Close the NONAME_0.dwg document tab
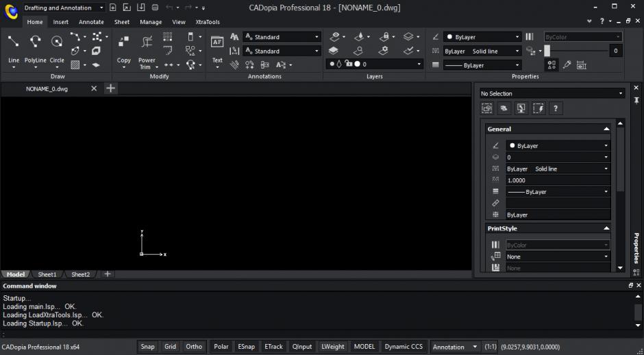This screenshot has width=644, height=355. pyautogui.click(x=94, y=88)
